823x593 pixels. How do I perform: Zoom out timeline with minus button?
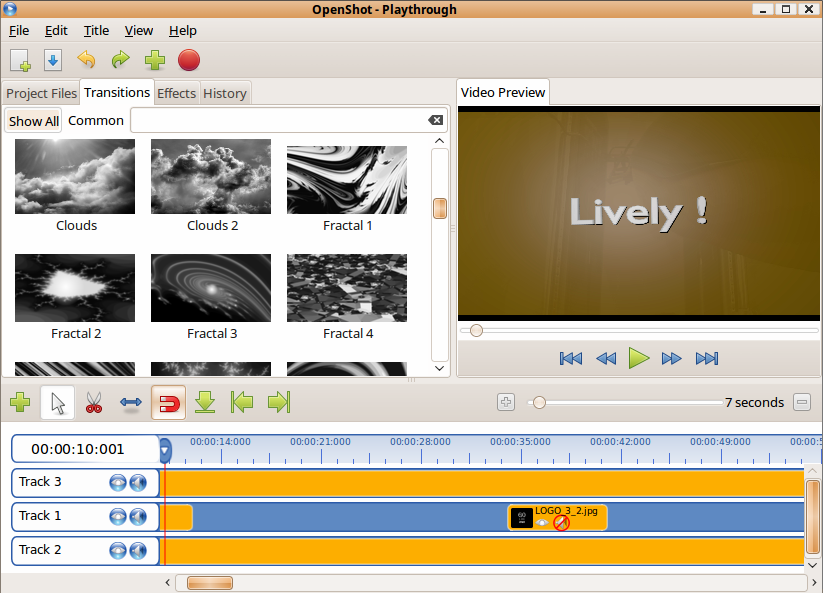[x=801, y=402]
